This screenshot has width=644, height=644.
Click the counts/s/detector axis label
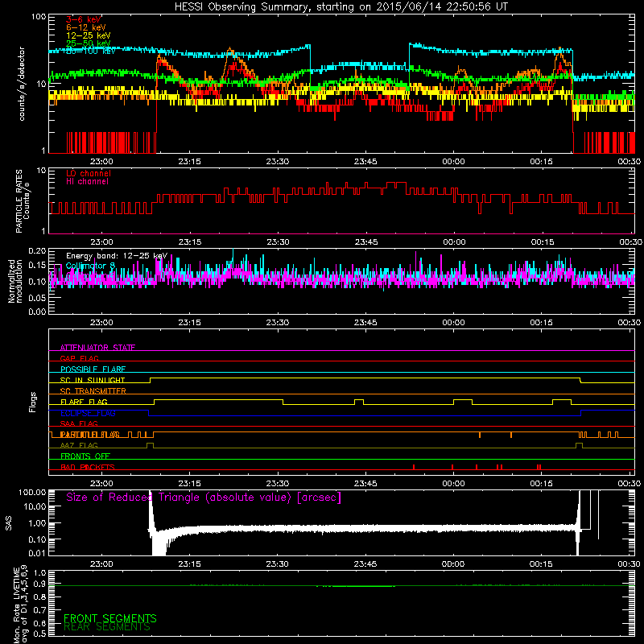(x=22, y=84)
